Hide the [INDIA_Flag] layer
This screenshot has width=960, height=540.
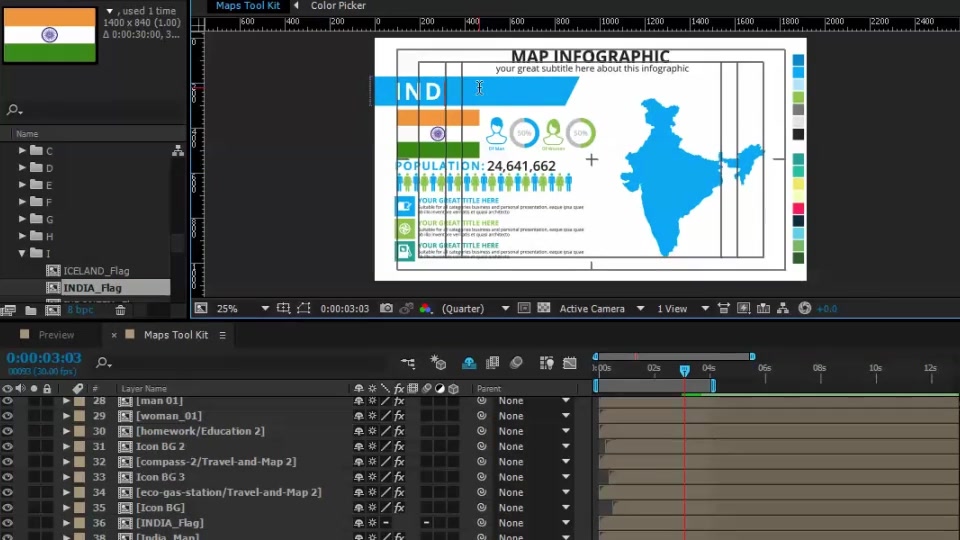7,523
